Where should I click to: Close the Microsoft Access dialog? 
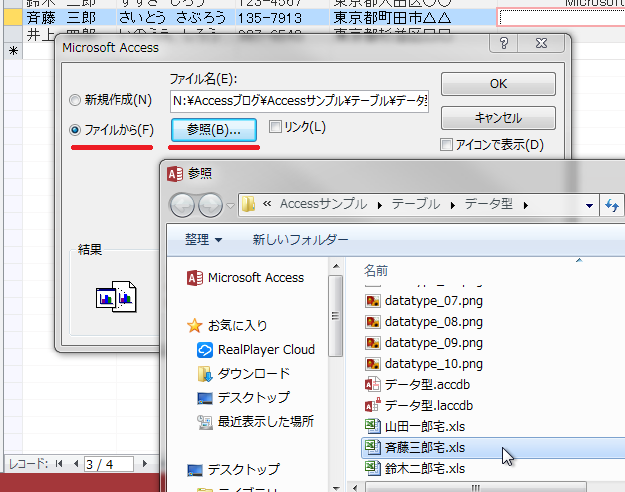541,43
